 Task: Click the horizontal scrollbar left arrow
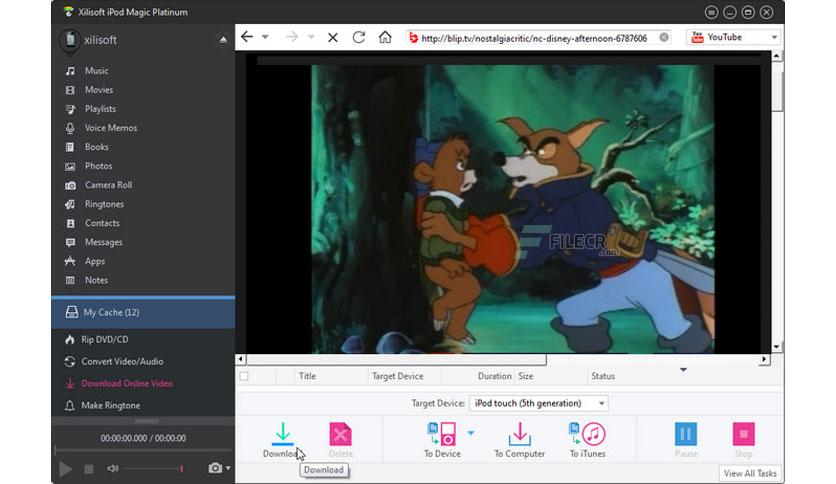click(240, 359)
